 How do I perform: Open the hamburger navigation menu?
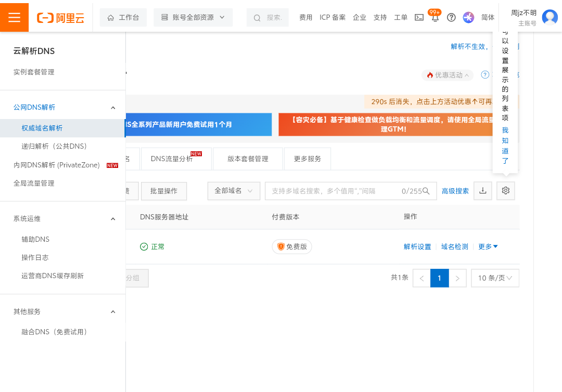coord(14,17)
